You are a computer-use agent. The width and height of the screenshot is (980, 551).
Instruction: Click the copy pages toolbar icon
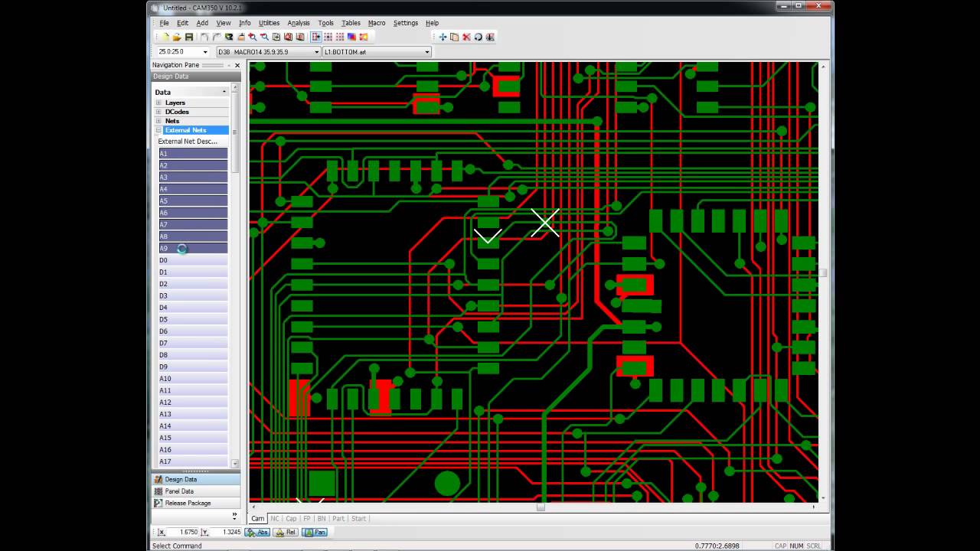(x=454, y=37)
